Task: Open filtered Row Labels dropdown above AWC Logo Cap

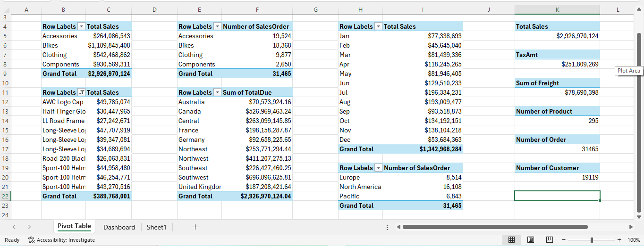Action: click(x=81, y=93)
